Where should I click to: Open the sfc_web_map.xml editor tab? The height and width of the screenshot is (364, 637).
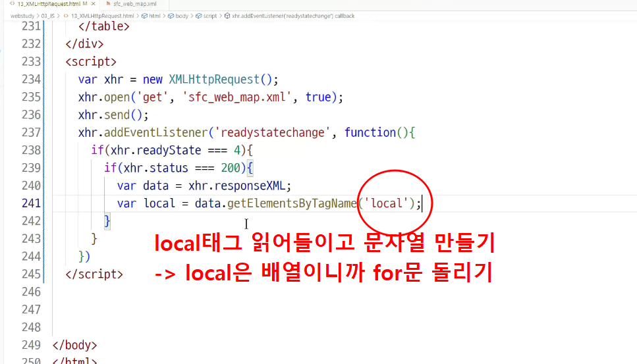click(x=135, y=4)
